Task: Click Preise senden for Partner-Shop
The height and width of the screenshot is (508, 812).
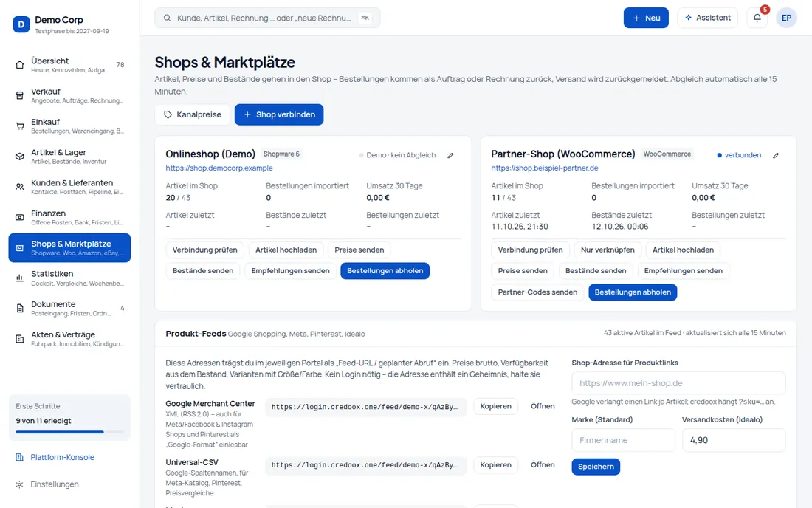Action: click(523, 271)
